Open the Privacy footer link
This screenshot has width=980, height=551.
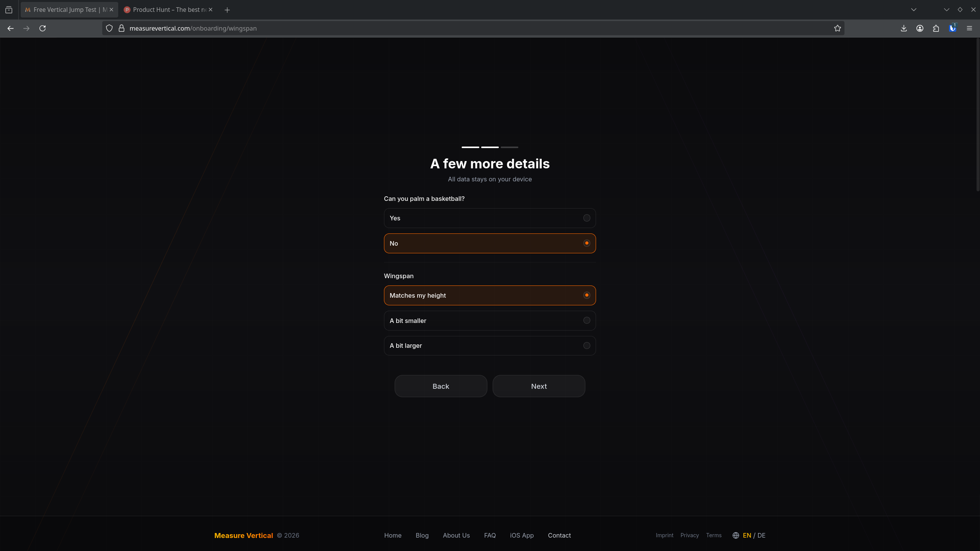click(689, 535)
